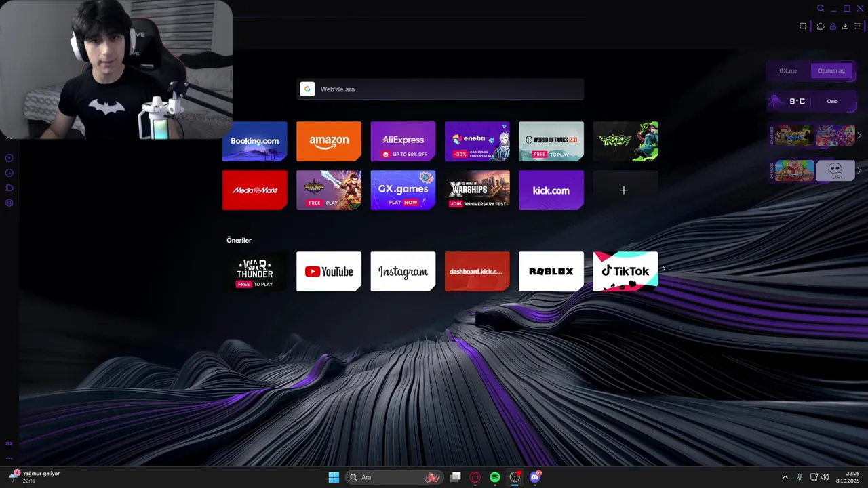
Task: Open the volume icon in system tray
Action: tap(825, 477)
